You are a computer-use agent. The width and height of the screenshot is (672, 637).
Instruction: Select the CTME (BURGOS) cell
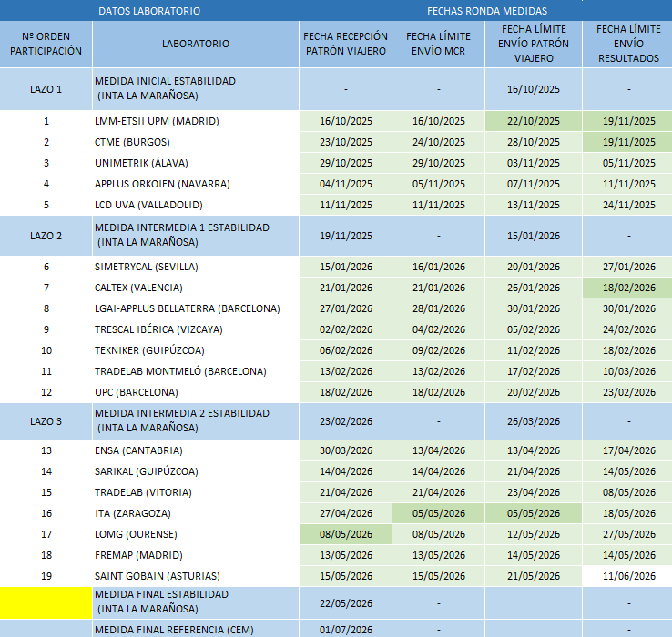(x=196, y=142)
